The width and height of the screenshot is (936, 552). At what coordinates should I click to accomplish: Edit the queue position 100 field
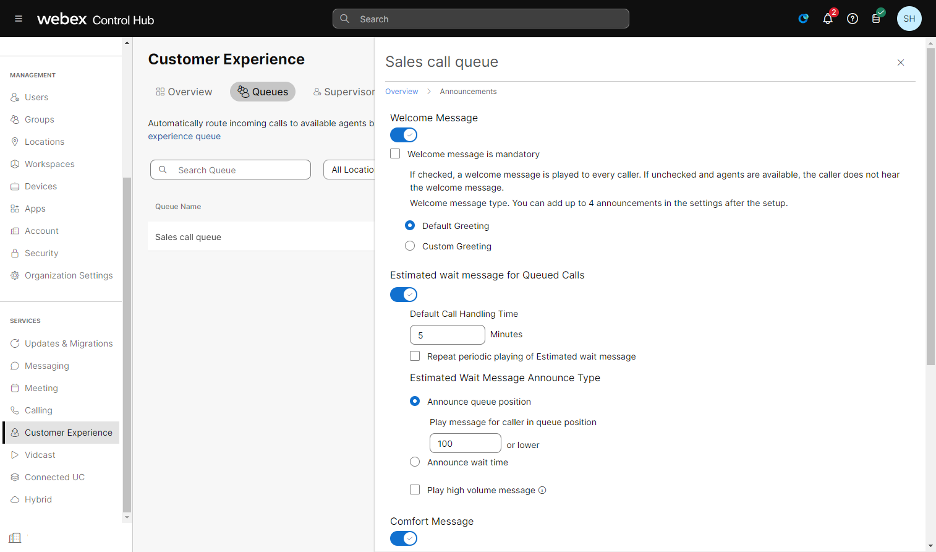click(x=465, y=443)
